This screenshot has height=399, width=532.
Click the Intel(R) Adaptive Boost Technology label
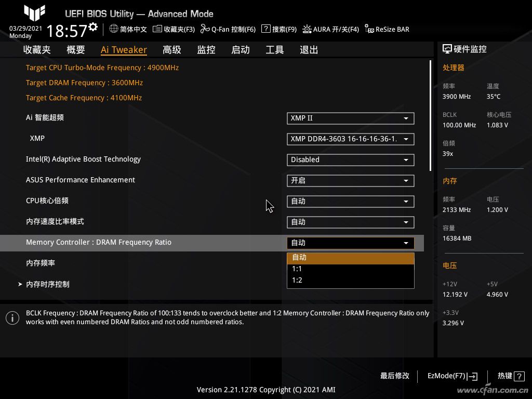click(x=83, y=159)
